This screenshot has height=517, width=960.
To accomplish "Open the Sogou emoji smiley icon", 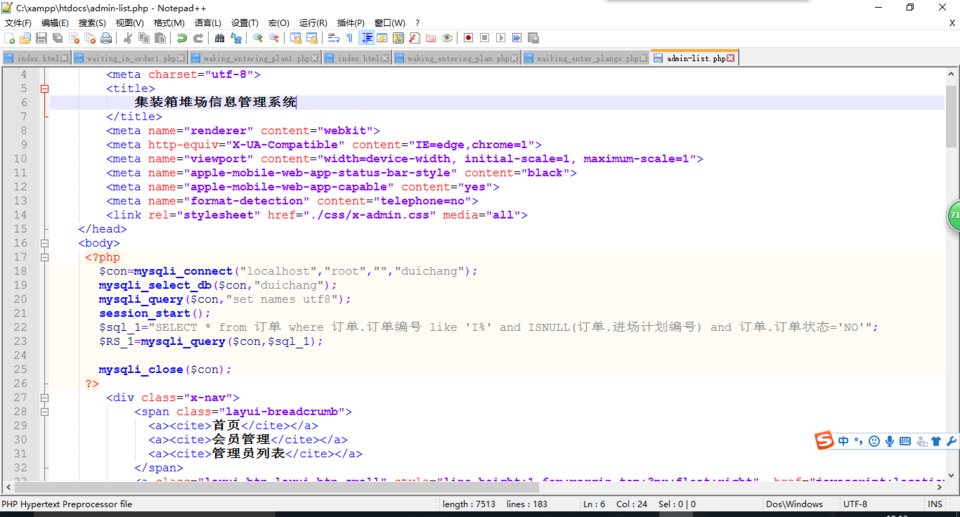I will point(874,441).
